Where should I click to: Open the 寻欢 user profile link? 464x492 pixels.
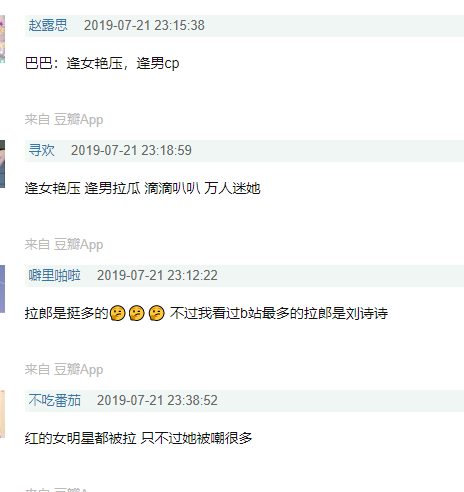pos(41,151)
